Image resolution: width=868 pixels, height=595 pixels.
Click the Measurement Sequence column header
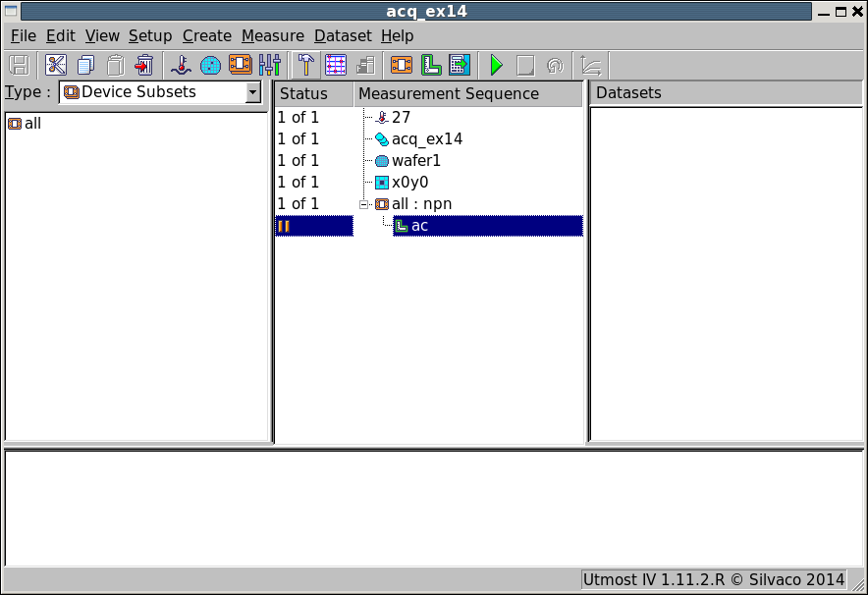click(467, 93)
